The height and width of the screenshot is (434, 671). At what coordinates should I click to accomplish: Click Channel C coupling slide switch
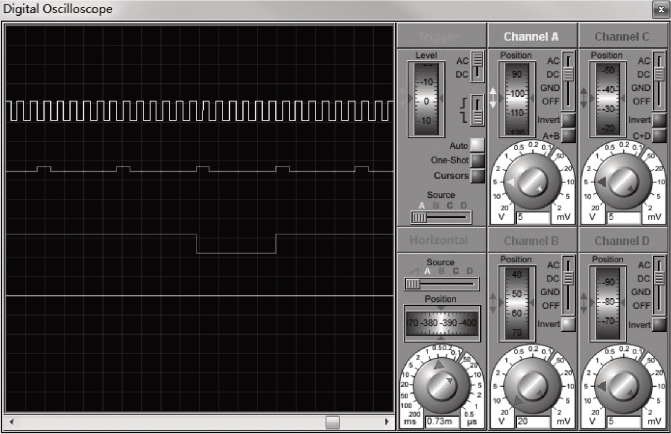click(659, 80)
